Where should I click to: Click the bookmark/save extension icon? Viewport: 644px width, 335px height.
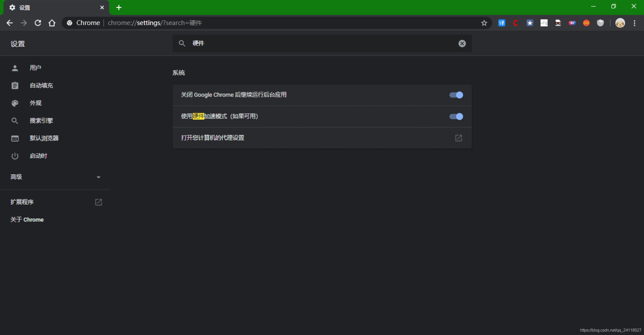(x=530, y=23)
